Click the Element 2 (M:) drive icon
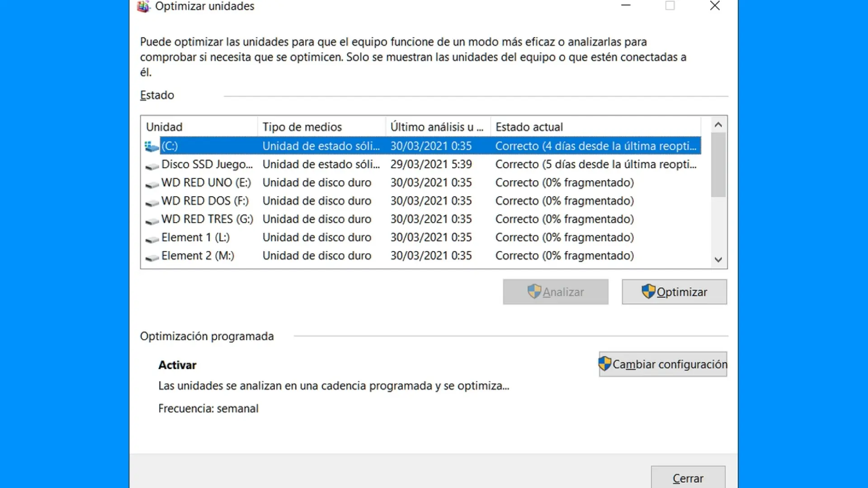The height and width of the screenshot is (488, 868). pyautogui.click(x=152, y=257)
